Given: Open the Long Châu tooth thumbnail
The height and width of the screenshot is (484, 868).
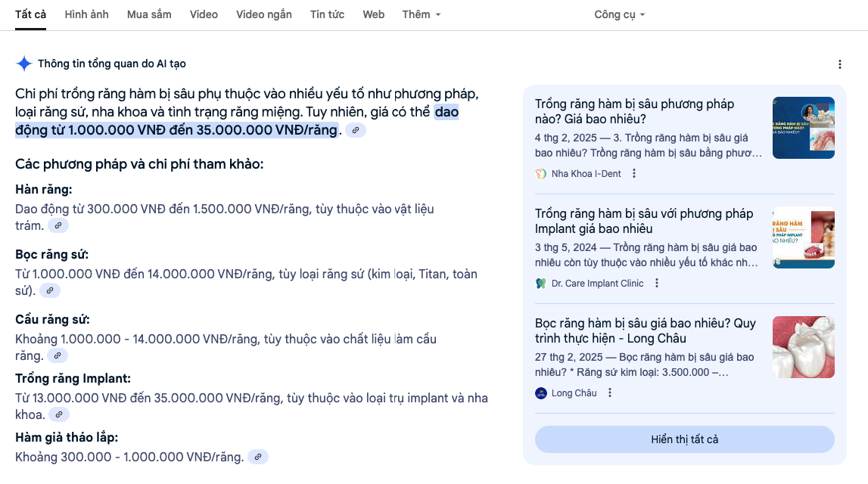Looking at the screenshot, I should point(803,347).
